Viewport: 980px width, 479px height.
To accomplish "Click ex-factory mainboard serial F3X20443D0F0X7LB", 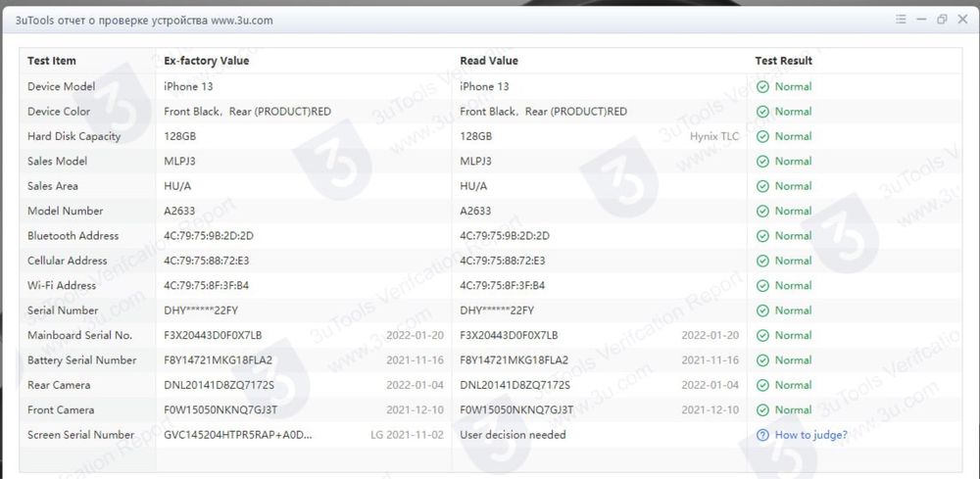I will [x=213, y=335].
